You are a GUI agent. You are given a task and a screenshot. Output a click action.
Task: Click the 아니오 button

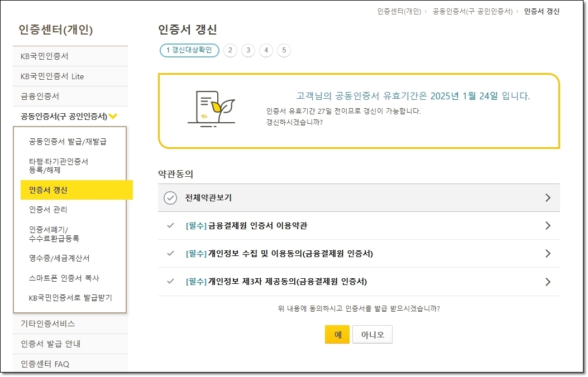[x=372, y=334]
